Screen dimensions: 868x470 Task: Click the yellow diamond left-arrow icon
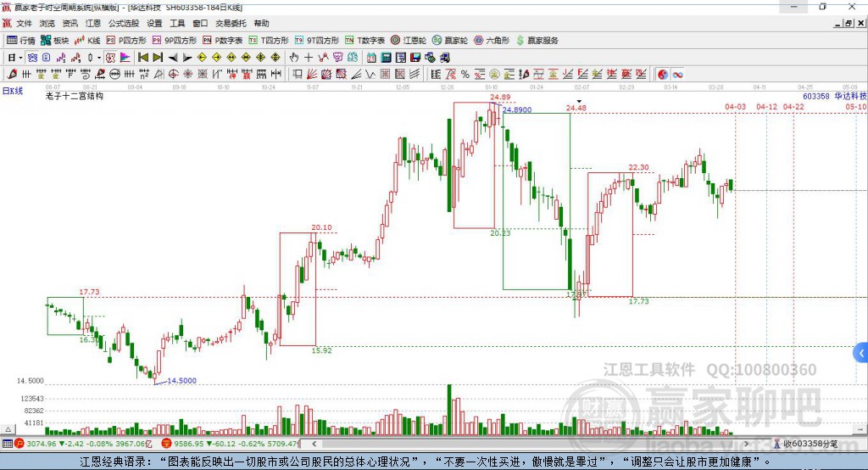tap(202, 58)
